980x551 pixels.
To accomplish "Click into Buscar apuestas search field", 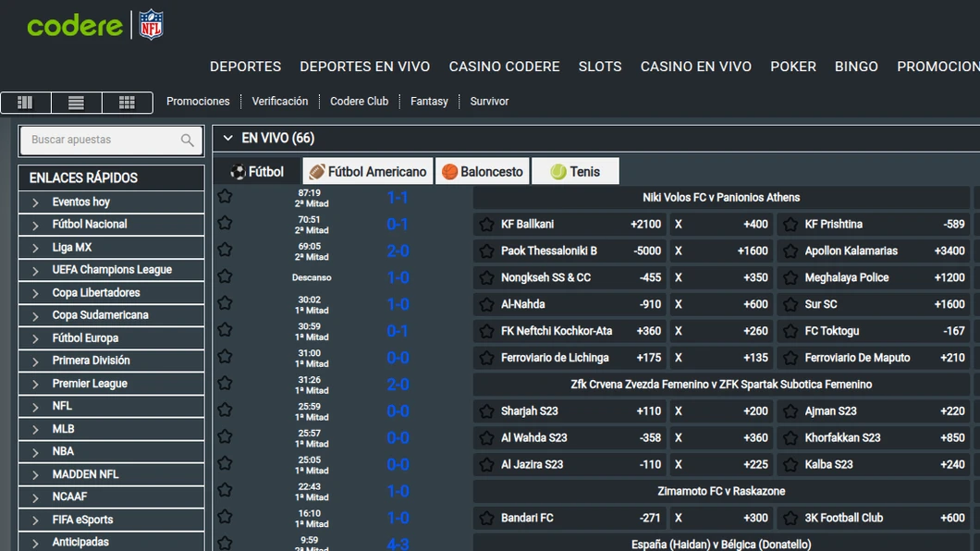I will [x=111, y=140].
